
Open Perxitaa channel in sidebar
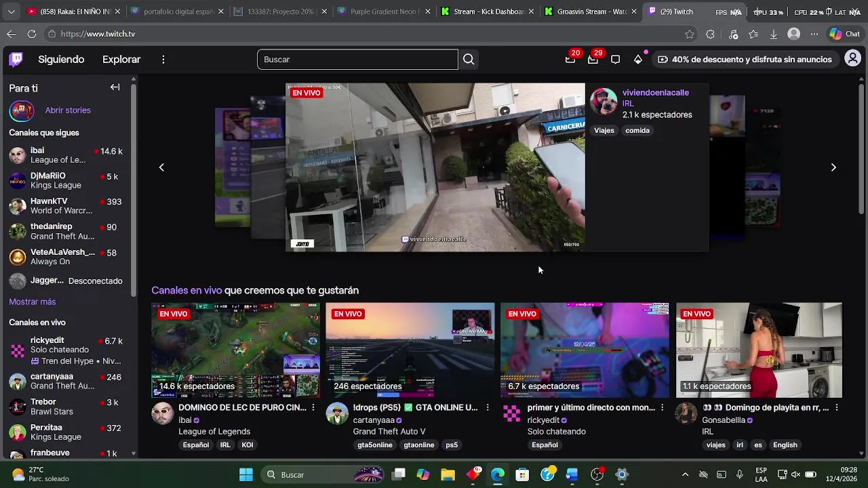tap(66, 432)
